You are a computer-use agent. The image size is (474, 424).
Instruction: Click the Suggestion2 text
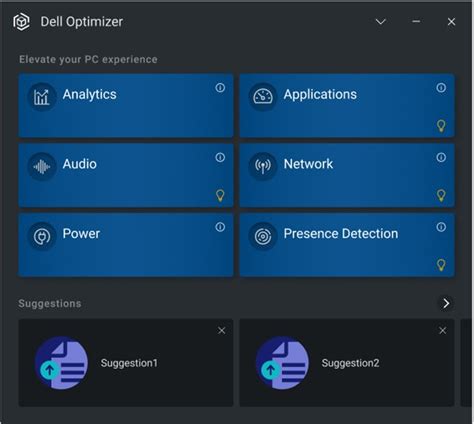click(350, 363)
